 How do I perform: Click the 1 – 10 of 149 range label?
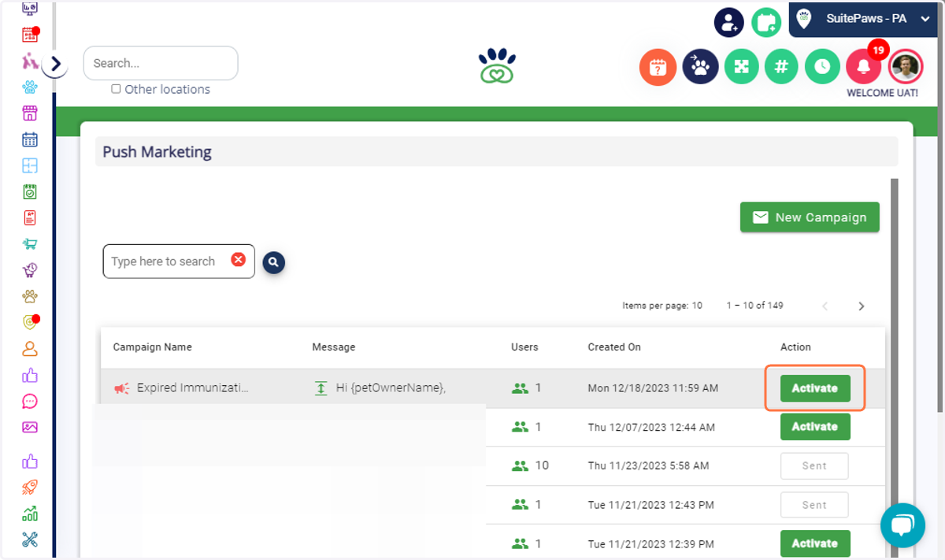tap(754, 306)
